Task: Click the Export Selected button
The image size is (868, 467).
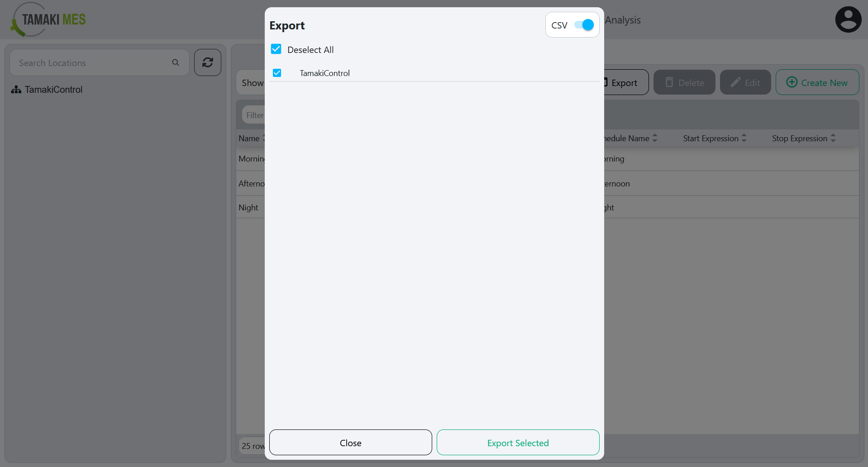Action: coord(518,443)
